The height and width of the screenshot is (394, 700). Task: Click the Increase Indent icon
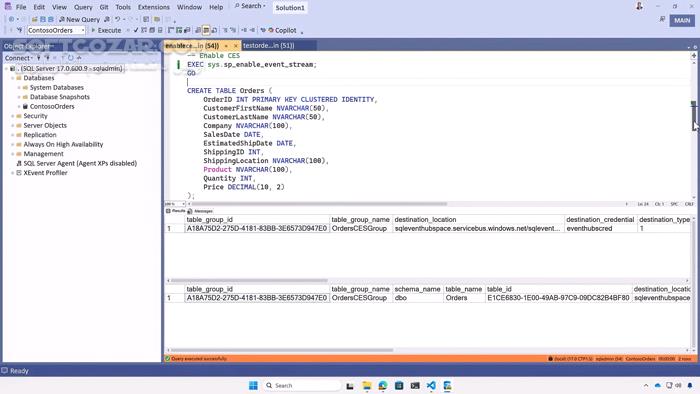coord(252,30)
